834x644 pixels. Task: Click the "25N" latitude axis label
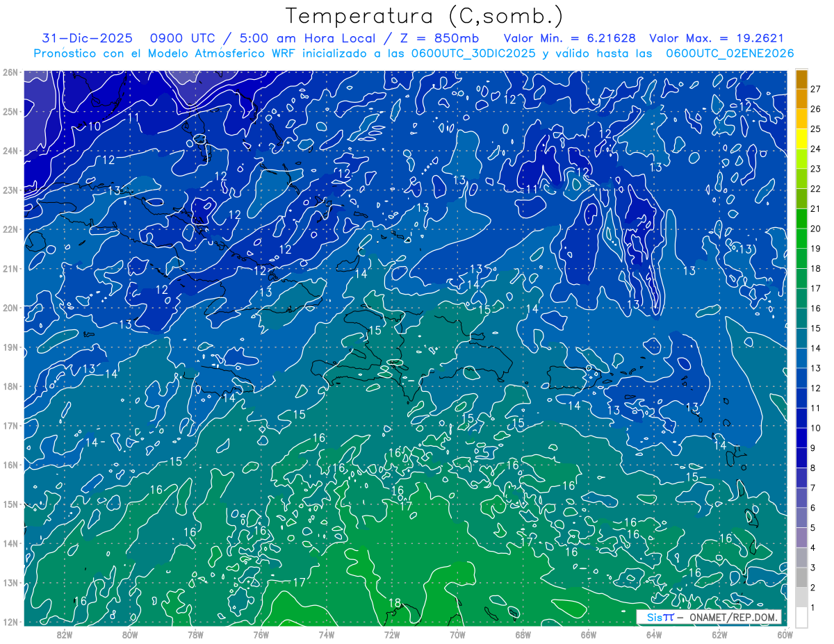point(10,111)
